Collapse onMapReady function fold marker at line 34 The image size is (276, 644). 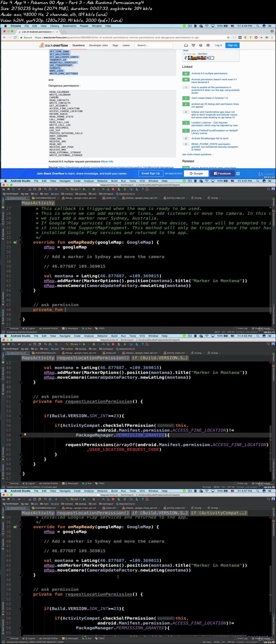pyautogui.click(x=21, y=242)
